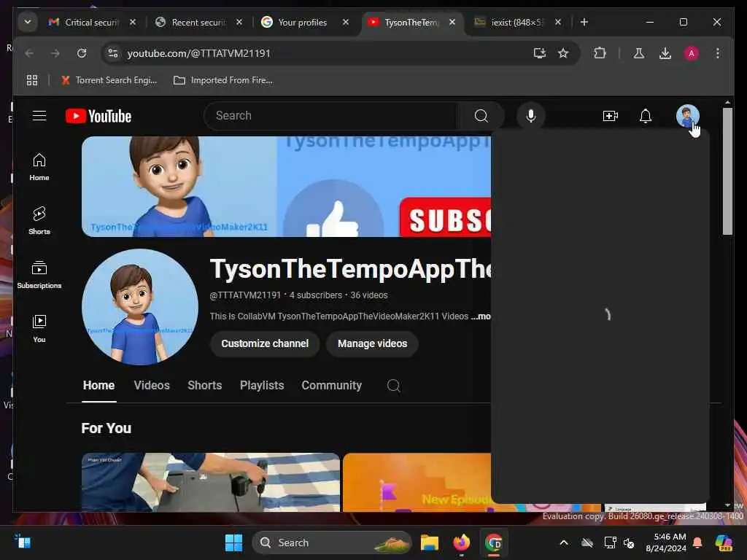Expand channel description with ...more
The image size is (747, 560).
[480, 316]
